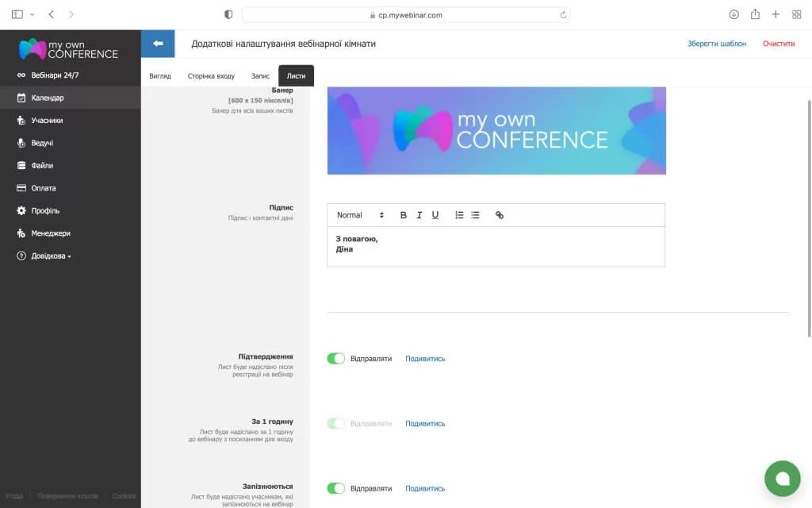Insert a link in signature editor

(500, 215)
